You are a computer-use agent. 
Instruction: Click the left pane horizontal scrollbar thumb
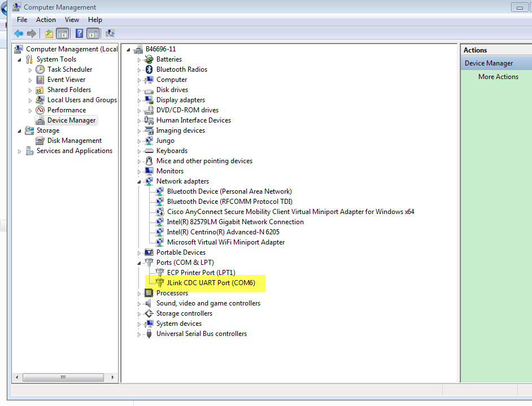63,377
